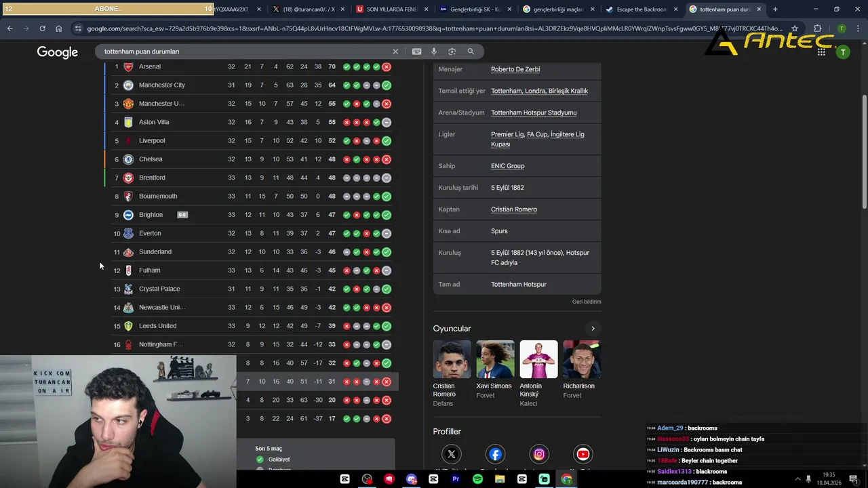Open the on-screen keyboard input tool
868x488 pixels.
click(x=416, y=52)
